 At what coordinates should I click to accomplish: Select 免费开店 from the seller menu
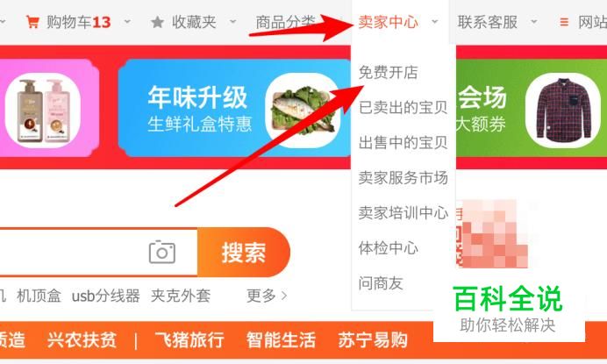coord(389,73)
